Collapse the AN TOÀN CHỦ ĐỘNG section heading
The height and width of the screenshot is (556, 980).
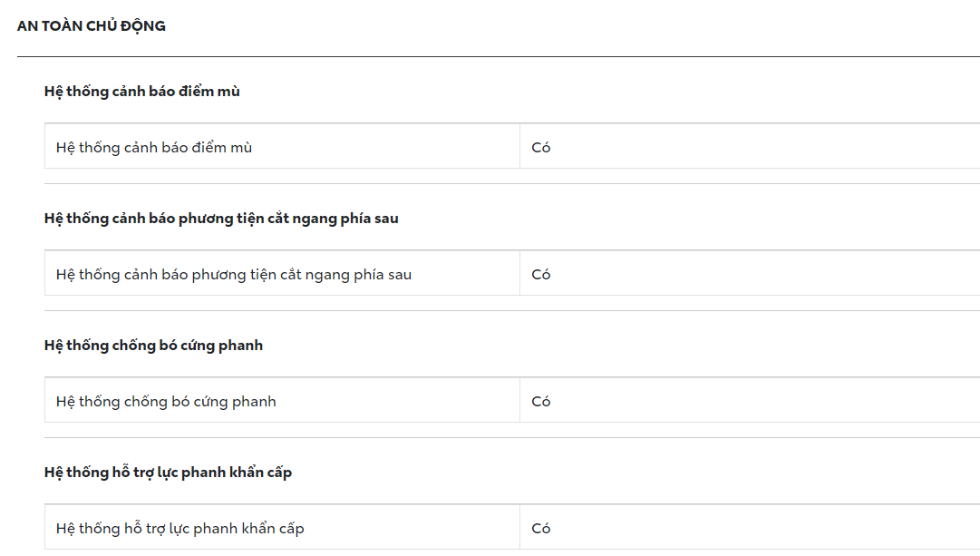[x=91, y=26]
